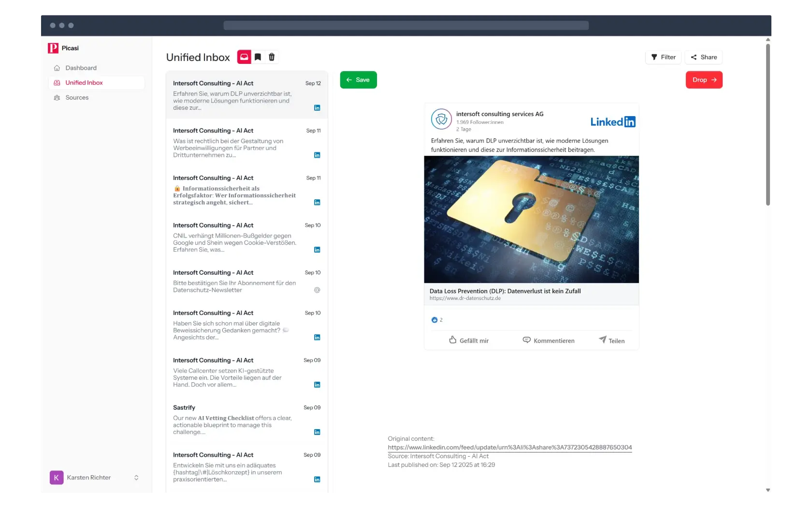The width and height of the screenshot is (812, 508).
Task: Open Sep 12 DLP unverzichtbar message
Action: tap(246, 95)
